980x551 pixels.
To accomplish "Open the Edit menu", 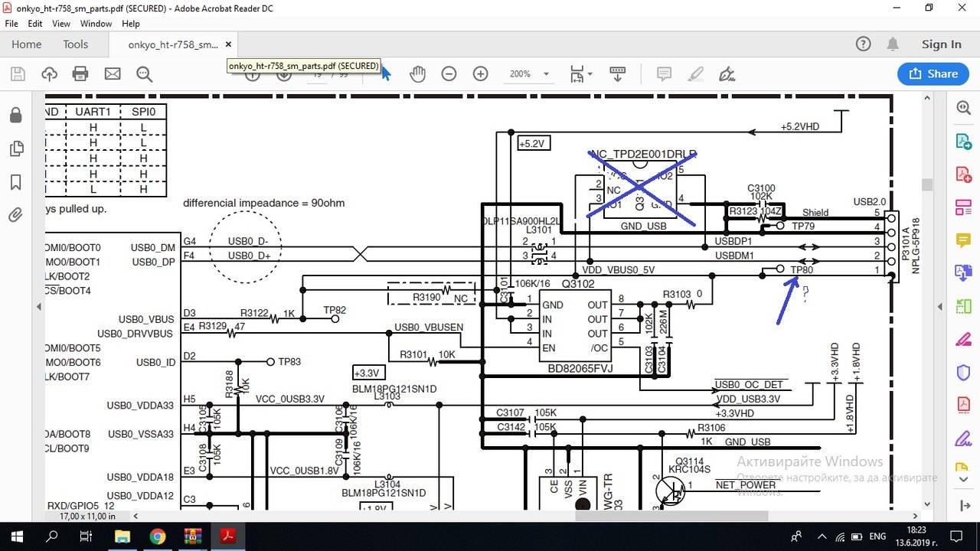I will coord(35,24).
